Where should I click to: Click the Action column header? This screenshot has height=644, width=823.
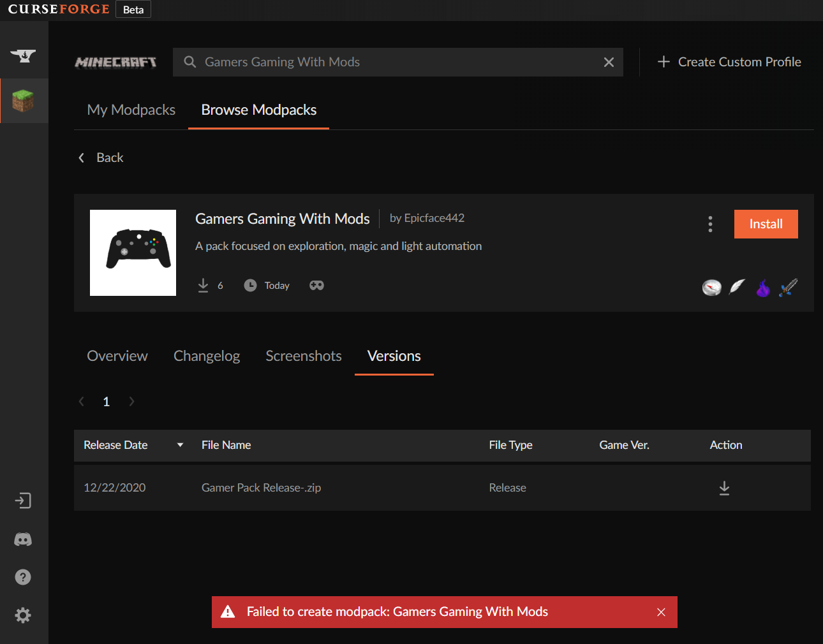click(726, 445)
